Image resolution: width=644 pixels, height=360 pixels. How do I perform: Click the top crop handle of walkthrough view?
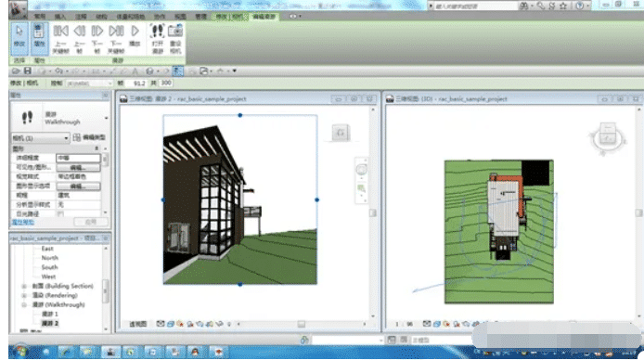tap(240, 115)
